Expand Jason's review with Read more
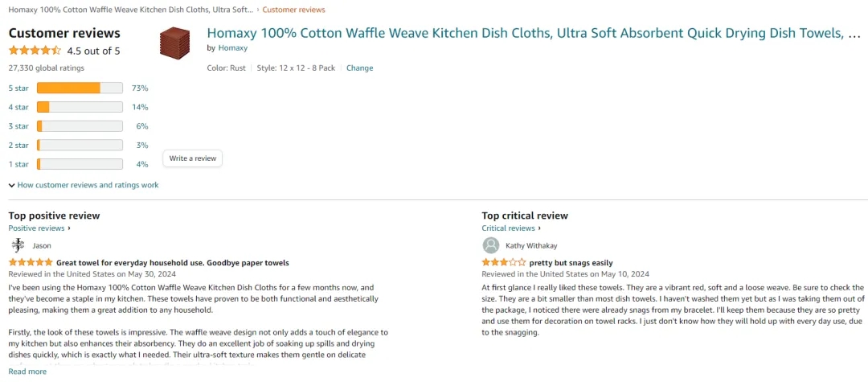868x382 pixels. pos(27,372)
